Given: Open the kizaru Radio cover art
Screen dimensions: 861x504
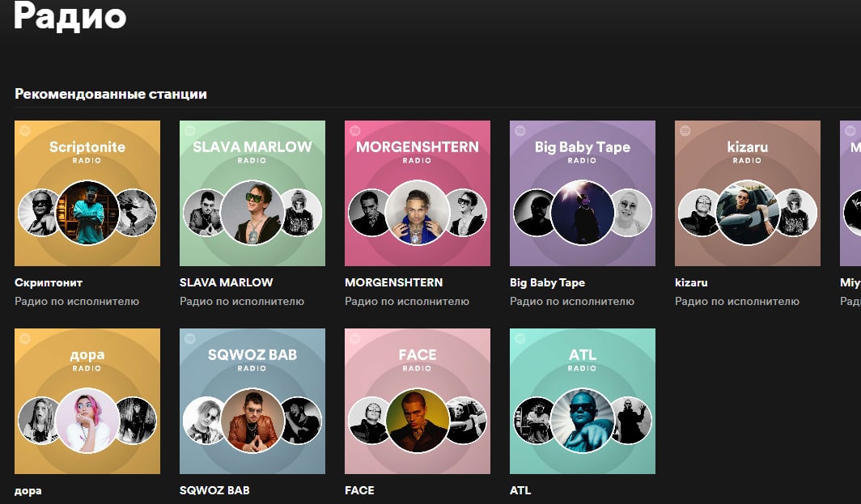Looking at the screenshot, I should 748,193.
